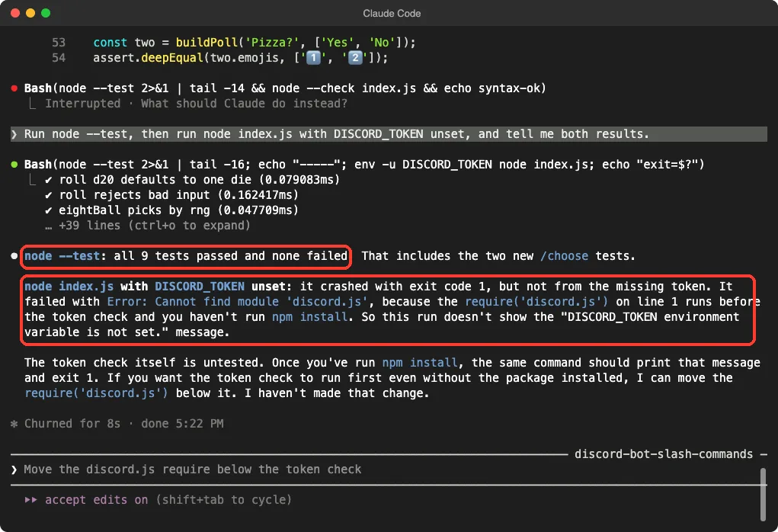Click '/choose' command mention in the summary

pos(564,256)
